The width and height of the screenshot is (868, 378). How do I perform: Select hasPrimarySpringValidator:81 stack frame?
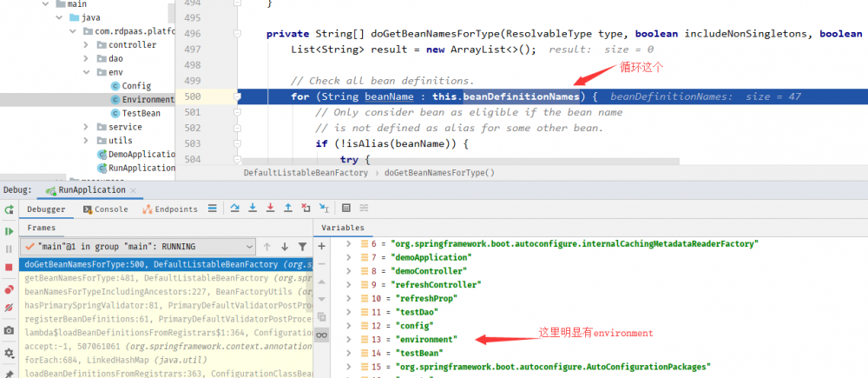pyautogui.click(x=166, y=305)
